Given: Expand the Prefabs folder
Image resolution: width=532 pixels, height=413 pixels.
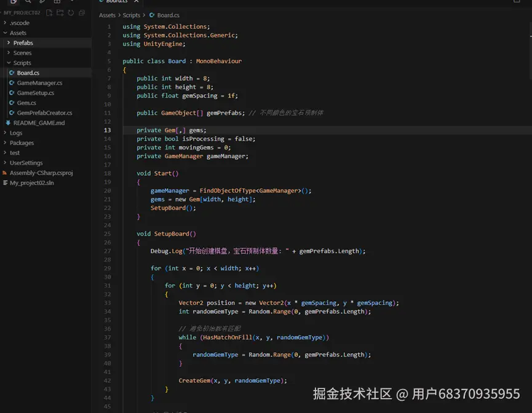Looking at the screenshot, I should tap(23, 43).
